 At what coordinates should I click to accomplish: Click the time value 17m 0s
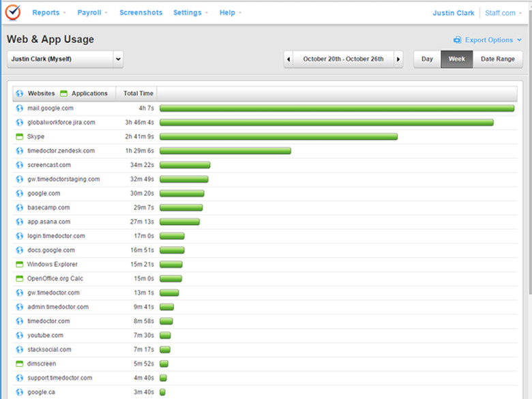144,236
